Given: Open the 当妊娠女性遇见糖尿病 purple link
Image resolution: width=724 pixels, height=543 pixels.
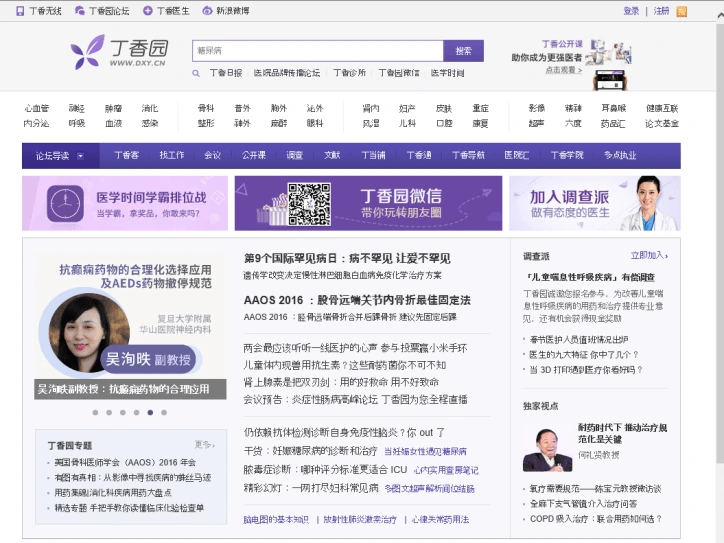Looking at the screenshot, I should (425, 452).
